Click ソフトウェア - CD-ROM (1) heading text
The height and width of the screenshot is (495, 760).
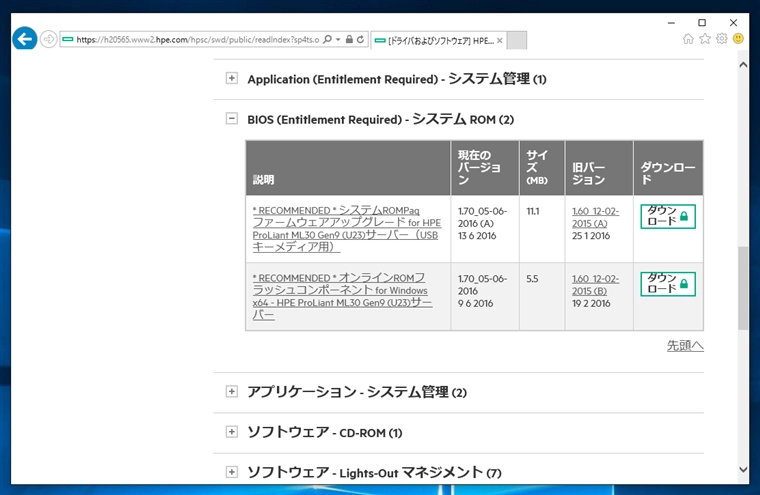(325, 432)
